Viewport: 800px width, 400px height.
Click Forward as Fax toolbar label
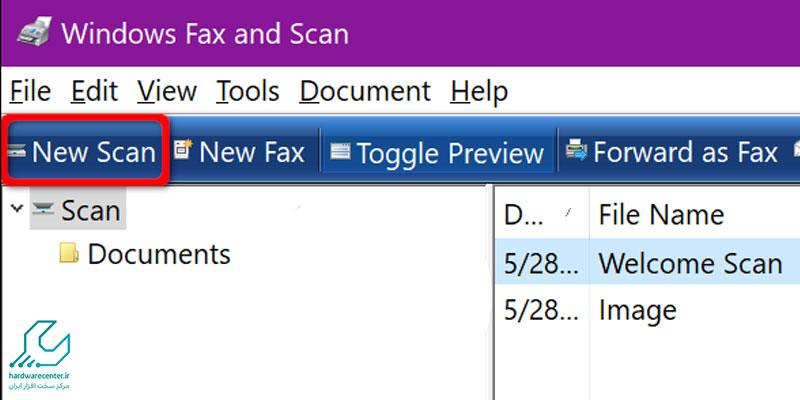(x=685, y=152)
